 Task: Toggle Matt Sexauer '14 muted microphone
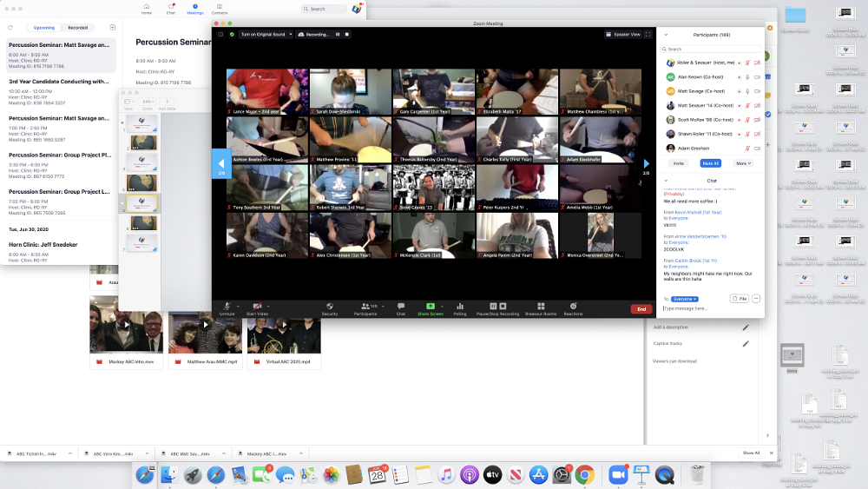coord(747,106)
